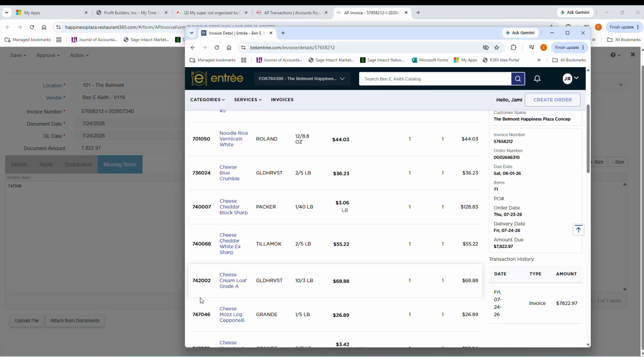Open the Cheese Cream Loaf Grade A link
The width and height of the screenshot is (644, 357).
(x=233, y=281)
